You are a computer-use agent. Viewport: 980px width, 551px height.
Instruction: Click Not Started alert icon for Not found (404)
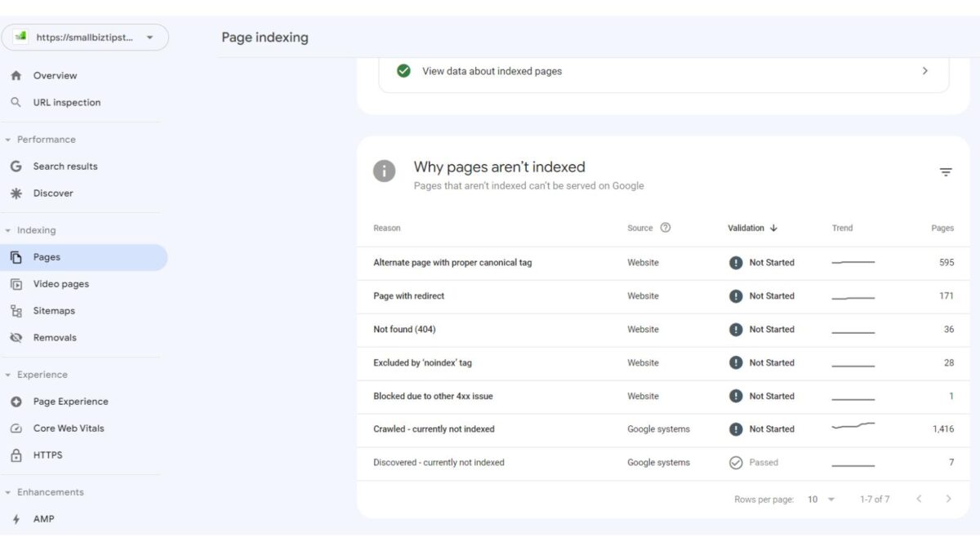tap(736, 330)
